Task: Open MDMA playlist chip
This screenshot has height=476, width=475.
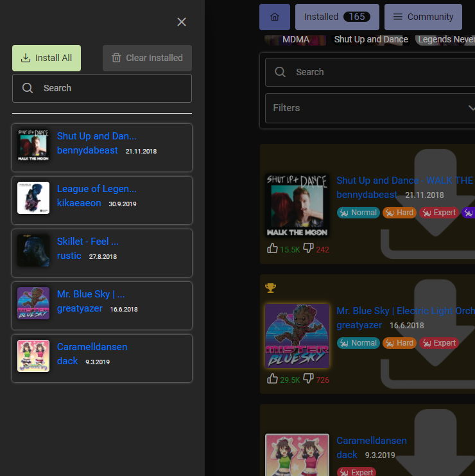Action: (x=295, y=40)
